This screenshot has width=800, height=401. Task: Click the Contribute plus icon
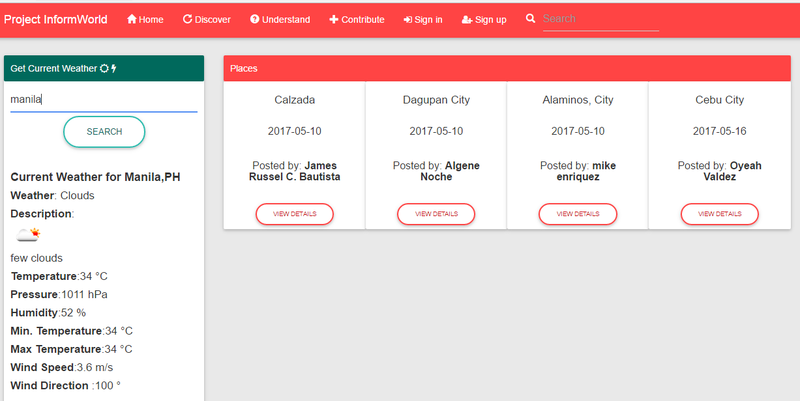(334, 20)
